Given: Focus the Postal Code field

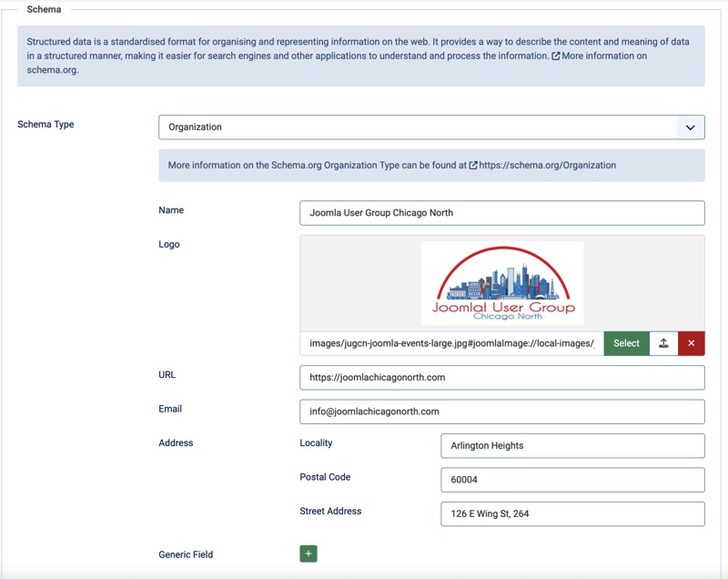Looking at the screenshot, I should 572,480.
